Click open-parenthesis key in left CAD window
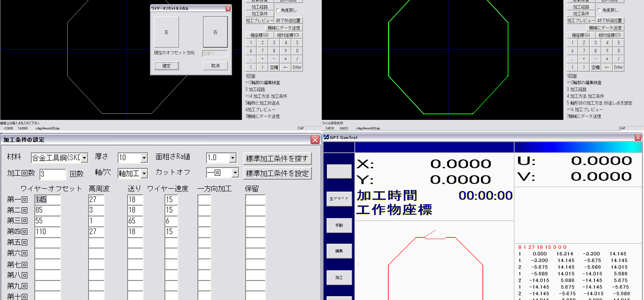The image size is (644, 300). tap(251, 67)
